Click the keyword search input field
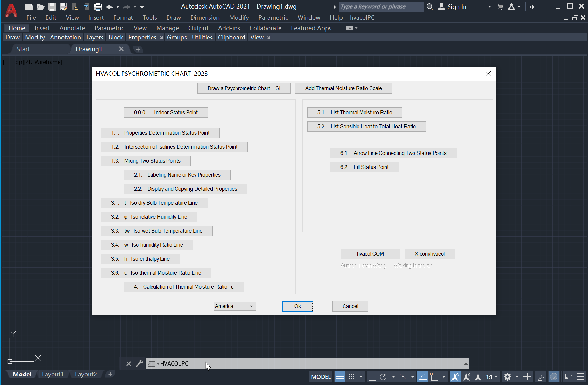 pyautogui.click(x=381, y=7)
